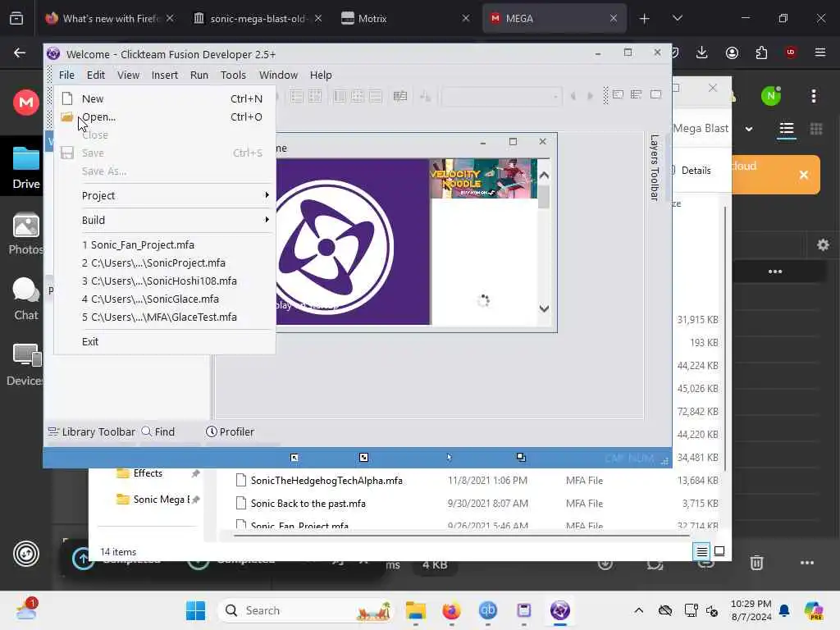Open recent file SonicGlace.mfa
The height and width of the screenshot is (630, 840).
click(x=164, y=299)
